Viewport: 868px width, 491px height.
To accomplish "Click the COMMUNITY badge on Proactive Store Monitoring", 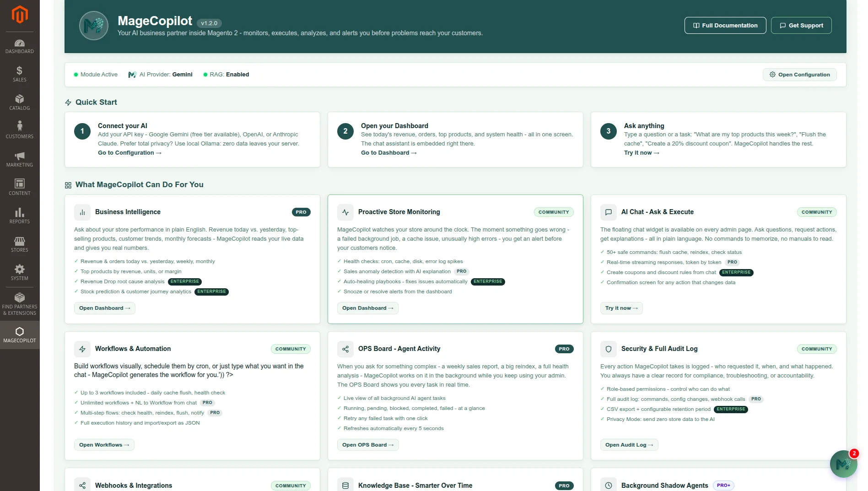I will tap(554, 212).
